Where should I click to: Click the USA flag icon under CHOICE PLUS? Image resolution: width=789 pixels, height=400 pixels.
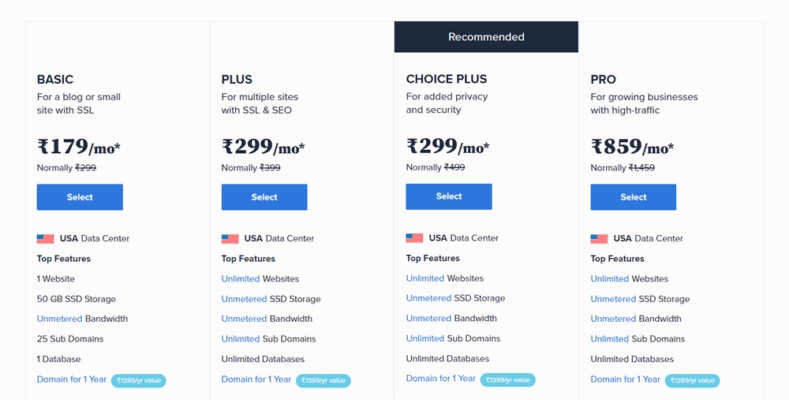[x=414, y=238]
